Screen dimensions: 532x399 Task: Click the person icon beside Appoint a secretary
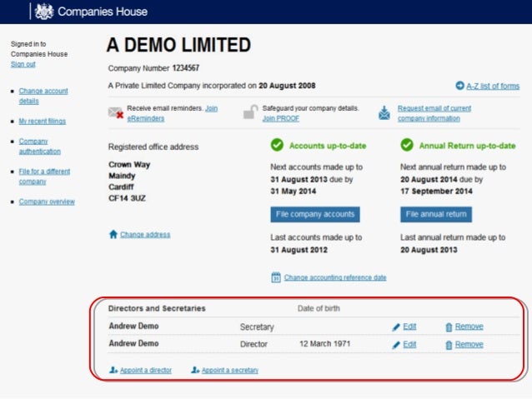pyautogui.click(x=195, y=370)
